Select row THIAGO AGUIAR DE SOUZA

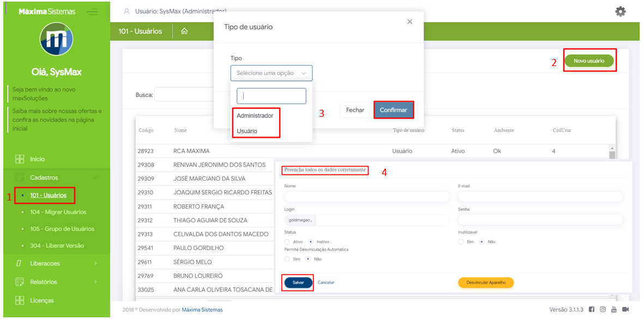tap(205, 220)
